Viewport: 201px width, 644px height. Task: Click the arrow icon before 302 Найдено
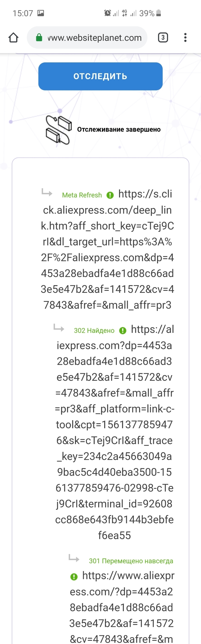(x=59, y=328)
